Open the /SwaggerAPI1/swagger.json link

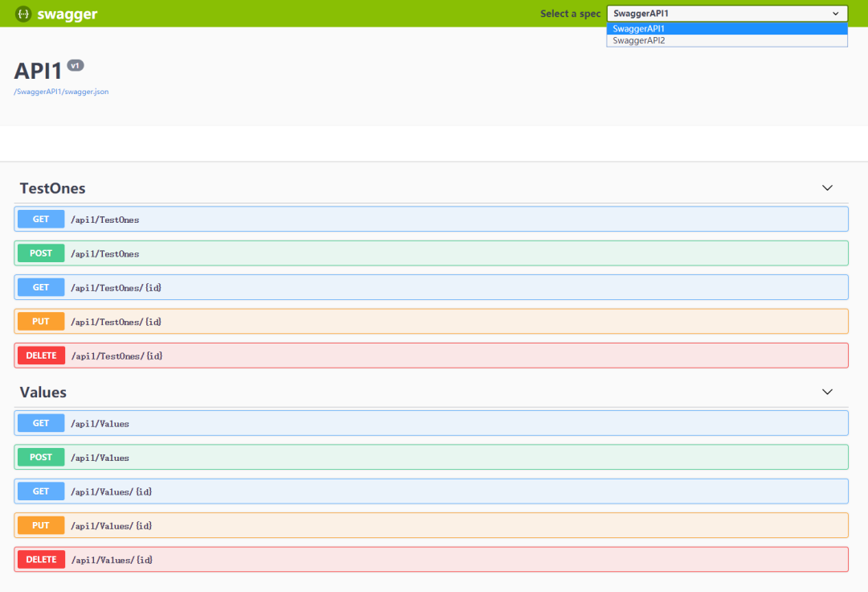pos(61,92)
